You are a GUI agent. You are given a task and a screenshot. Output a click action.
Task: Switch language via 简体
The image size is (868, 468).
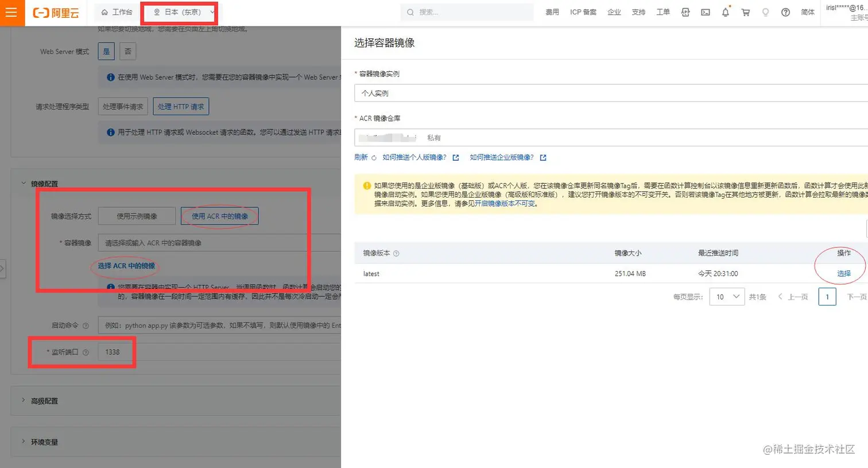click(808, 12)
